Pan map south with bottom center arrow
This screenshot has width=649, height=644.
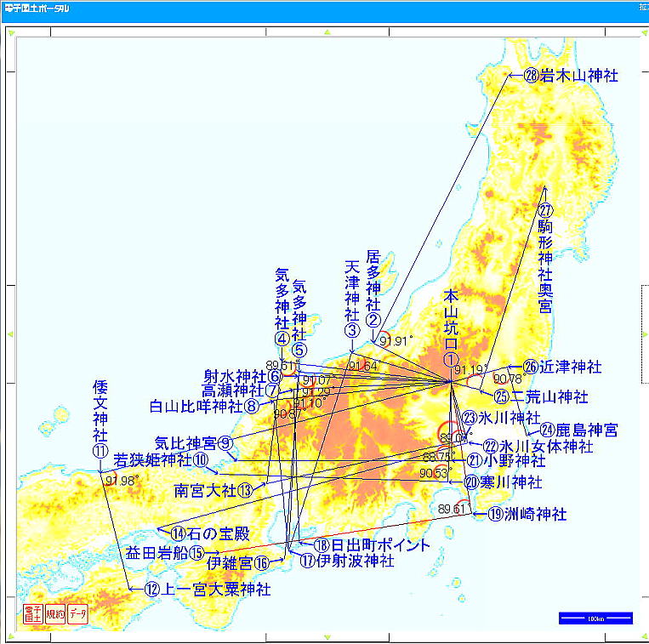click(327, 636)
